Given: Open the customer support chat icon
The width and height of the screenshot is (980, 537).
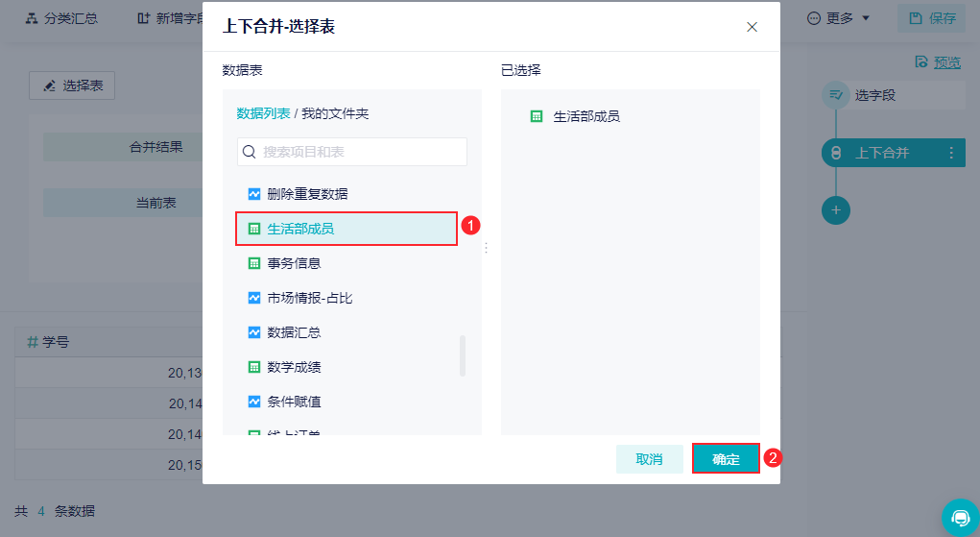Looking at the screenshot, I should (x=960, y=517).
